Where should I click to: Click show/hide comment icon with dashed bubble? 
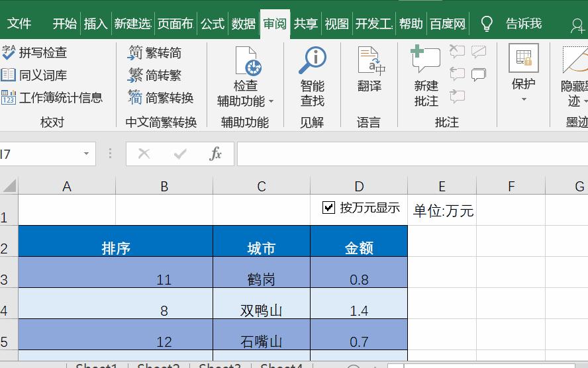[479, 52]
